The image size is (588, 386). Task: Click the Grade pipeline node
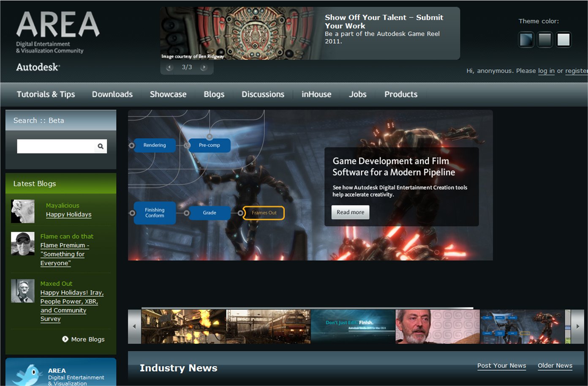pos(210,213)
